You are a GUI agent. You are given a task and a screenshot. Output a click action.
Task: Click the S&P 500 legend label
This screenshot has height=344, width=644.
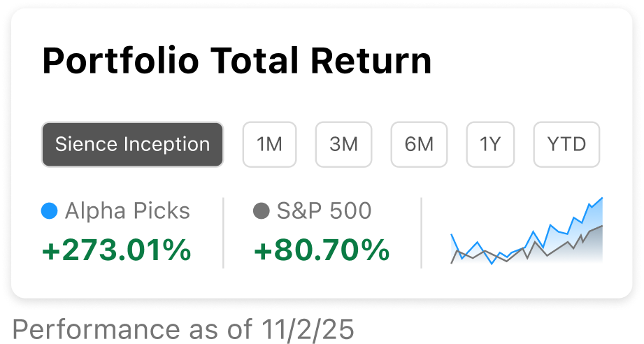pos(324,210)
